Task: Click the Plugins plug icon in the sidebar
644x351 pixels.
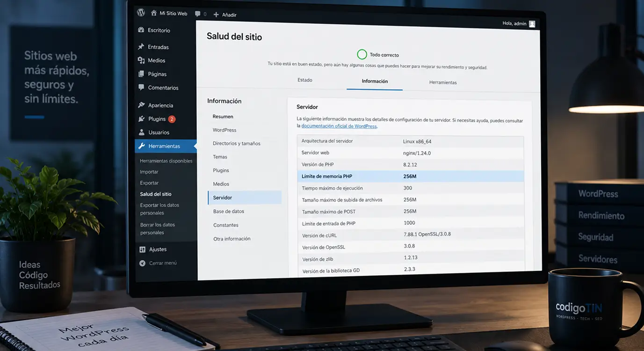Action: click(142, 119)
